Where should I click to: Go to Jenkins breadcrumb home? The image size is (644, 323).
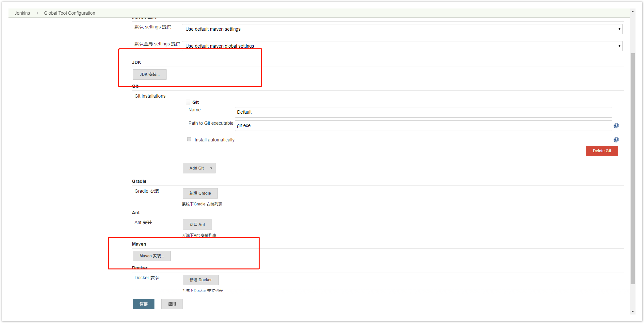[22, 13]
